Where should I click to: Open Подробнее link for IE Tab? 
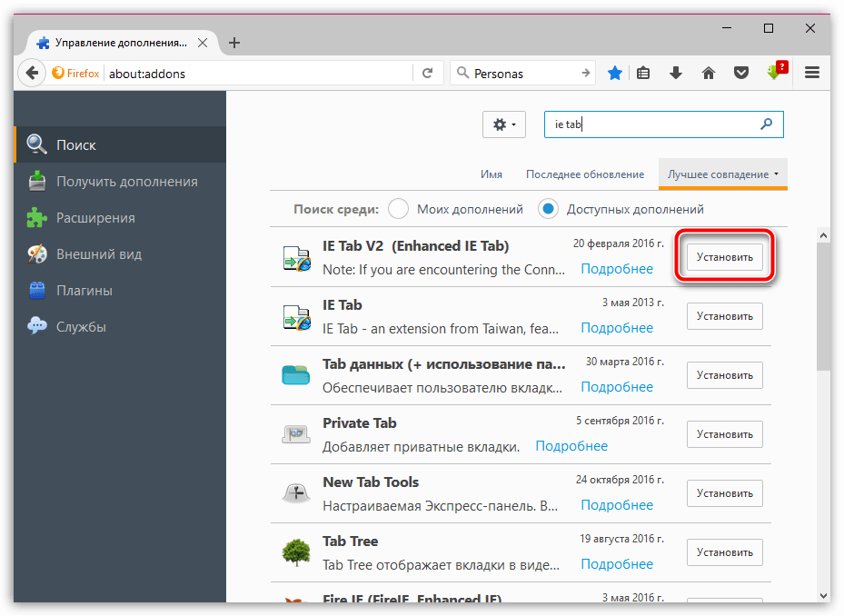pos(617,328)
